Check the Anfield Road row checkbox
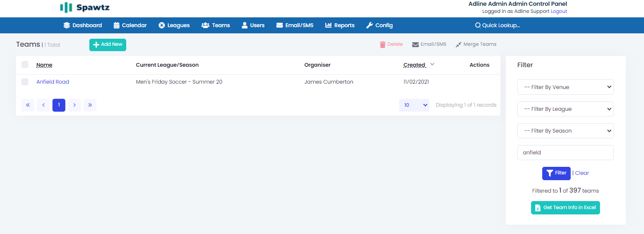 pyautogui.click(x=25, y=82)
